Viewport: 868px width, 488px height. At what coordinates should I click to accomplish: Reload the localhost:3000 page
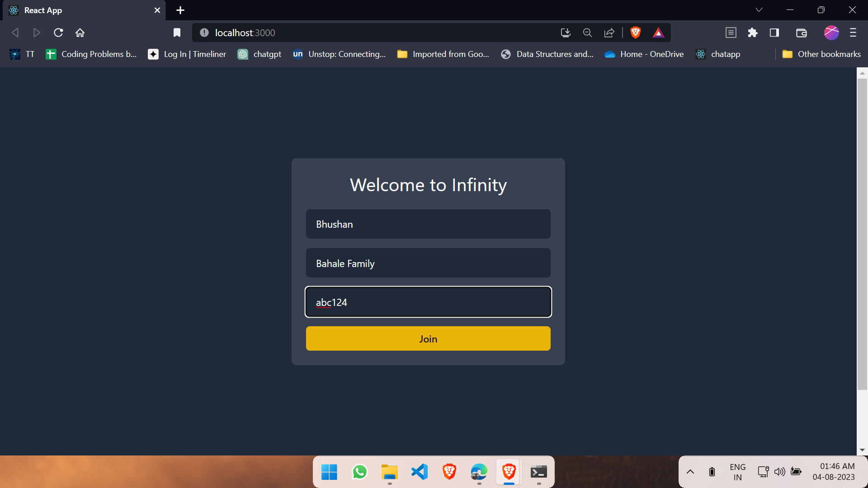pyautogui.click(x=58, y=33)
